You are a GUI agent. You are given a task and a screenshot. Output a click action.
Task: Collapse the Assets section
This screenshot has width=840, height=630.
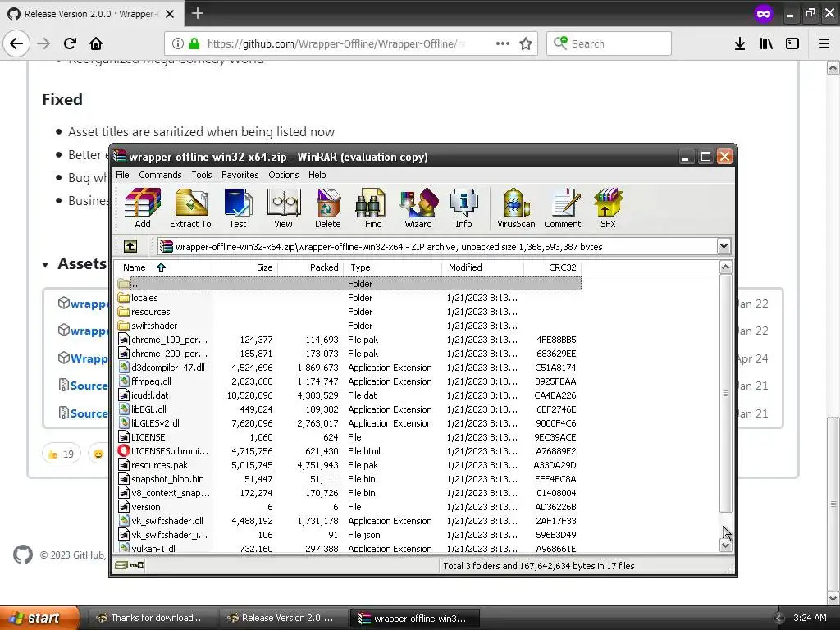point(46,265)
